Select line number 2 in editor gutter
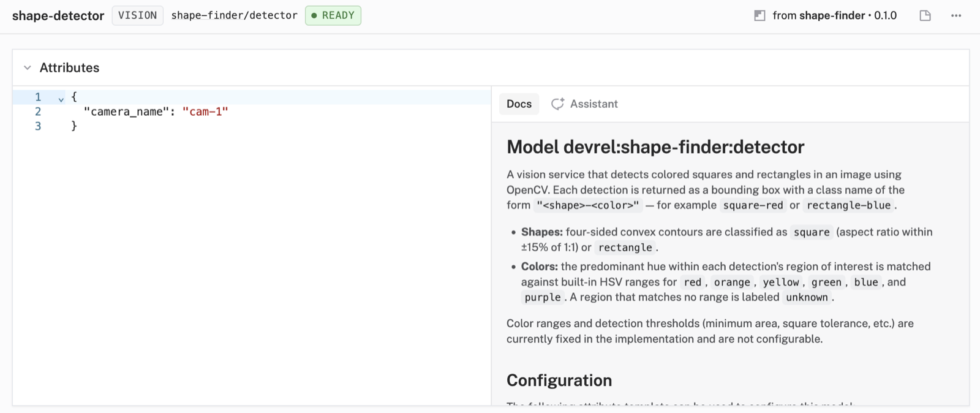 coord(38,112)
